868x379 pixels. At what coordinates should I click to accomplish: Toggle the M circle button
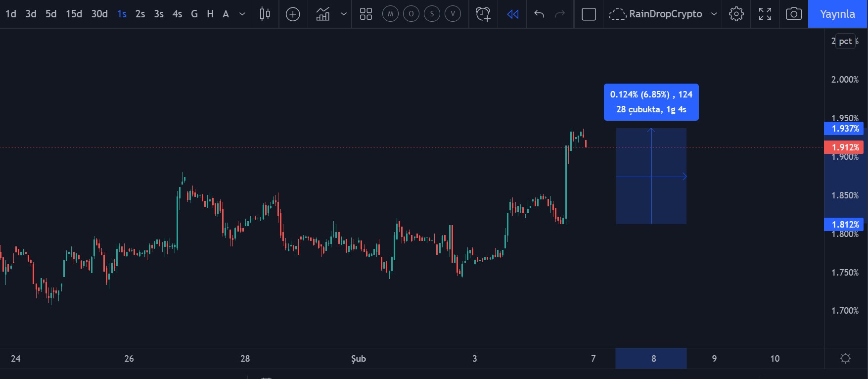(390, 14)
